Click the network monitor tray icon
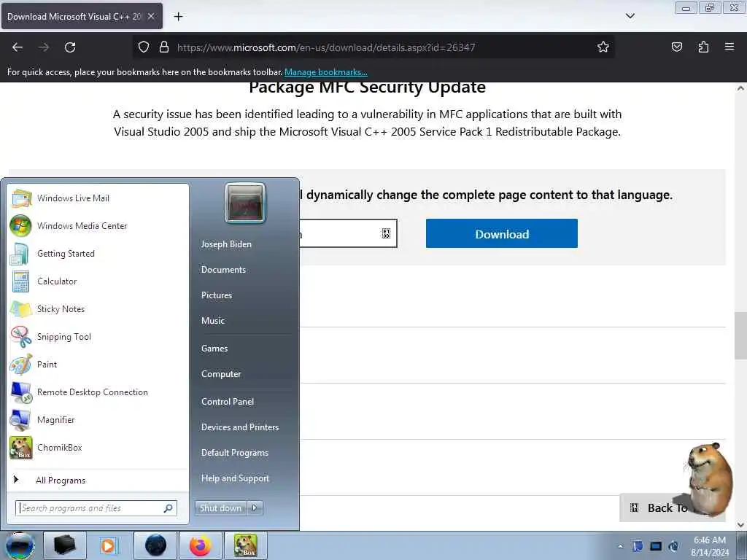Screen dimensions: 747x560 [x=656, y=546]
